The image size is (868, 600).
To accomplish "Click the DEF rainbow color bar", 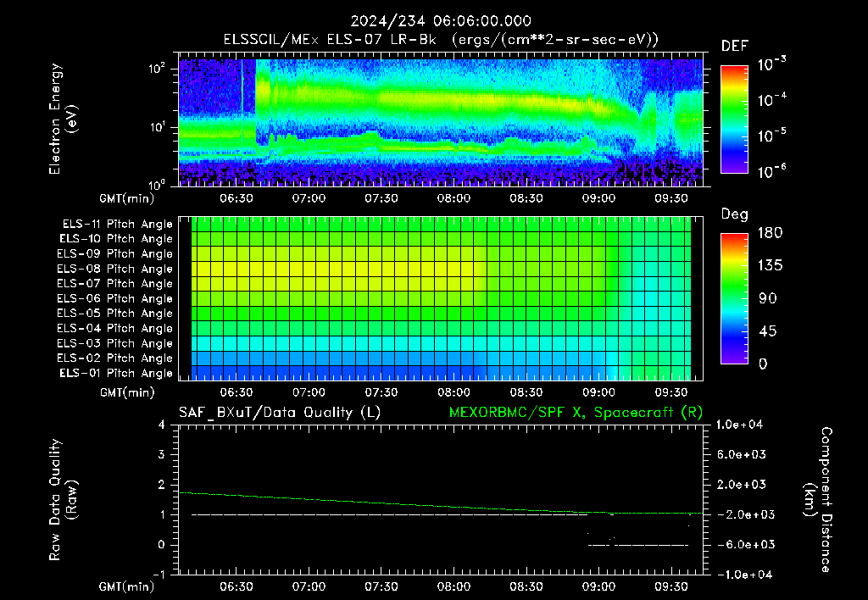I will pyautogui.click(x=734, y=119).
